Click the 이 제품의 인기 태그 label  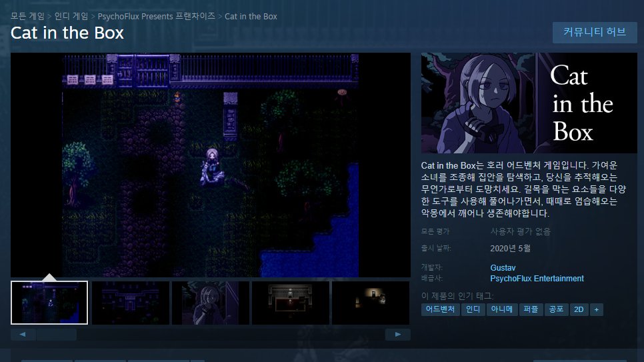click(457, 296)
